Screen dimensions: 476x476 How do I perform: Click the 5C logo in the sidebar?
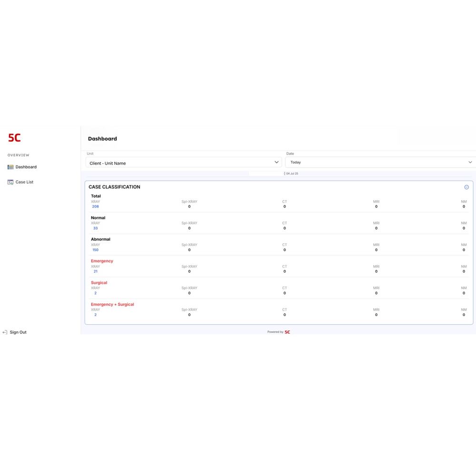14,138
